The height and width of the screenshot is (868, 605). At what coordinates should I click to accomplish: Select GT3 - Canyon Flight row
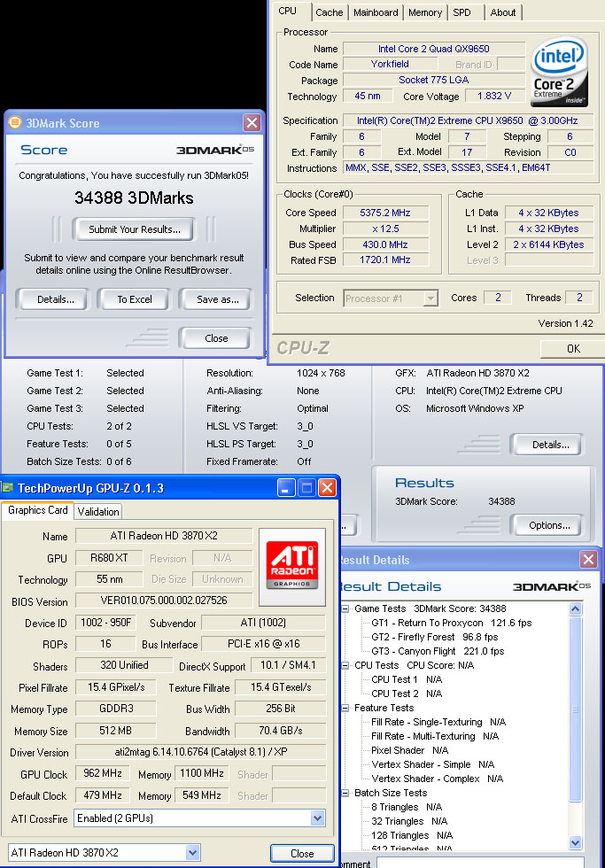pyautogui.click(x=438, y=651)
